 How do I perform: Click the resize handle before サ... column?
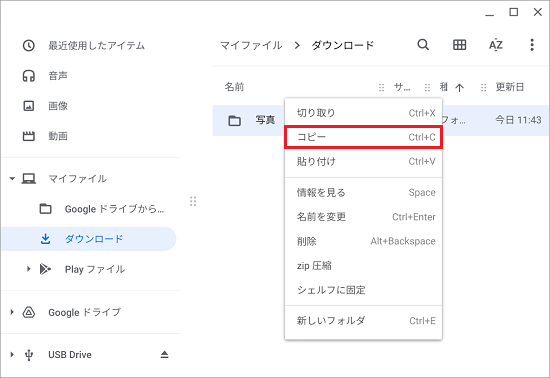coord(382,87)
